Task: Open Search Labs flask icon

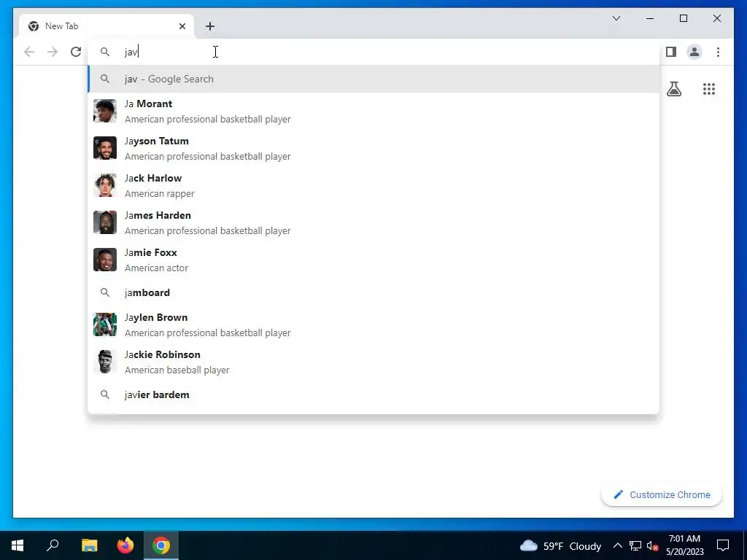Action: [674, 89]
